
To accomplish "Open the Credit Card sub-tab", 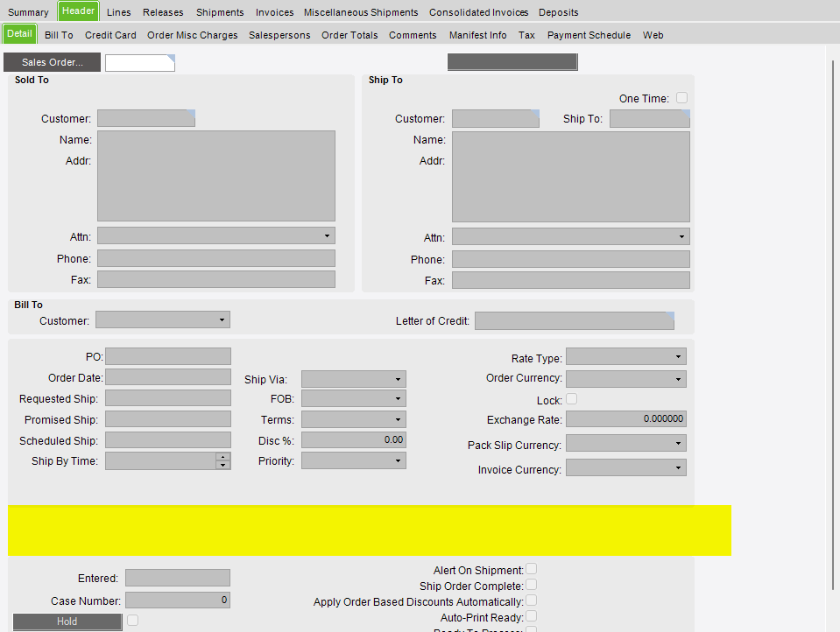I will 110,35.
